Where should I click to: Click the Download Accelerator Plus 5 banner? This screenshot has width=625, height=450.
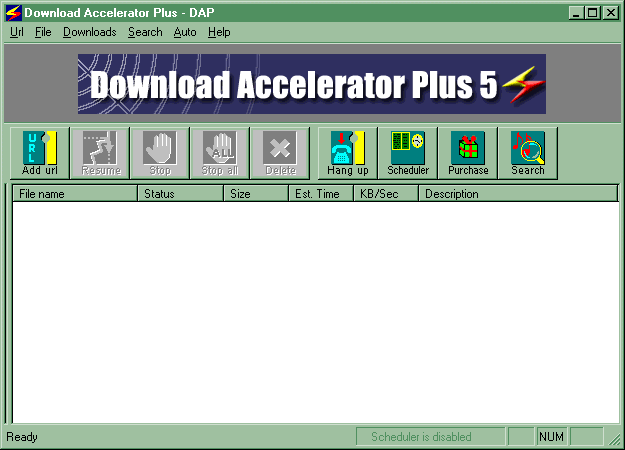tap(312, 85)
